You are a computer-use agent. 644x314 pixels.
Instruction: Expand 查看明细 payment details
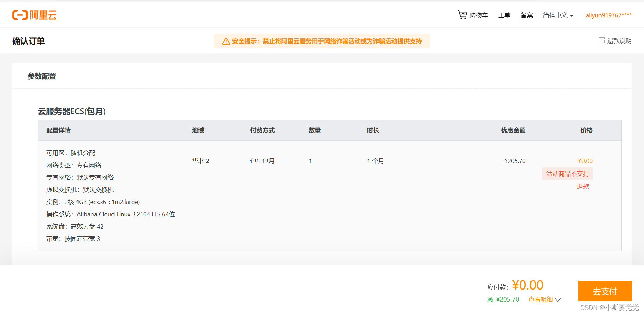click(544, 300)
